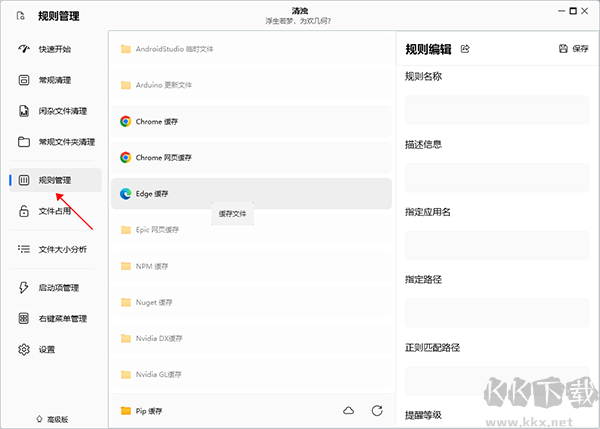
Task: Go to 常规清理 page
Action: tap(55, 80)
